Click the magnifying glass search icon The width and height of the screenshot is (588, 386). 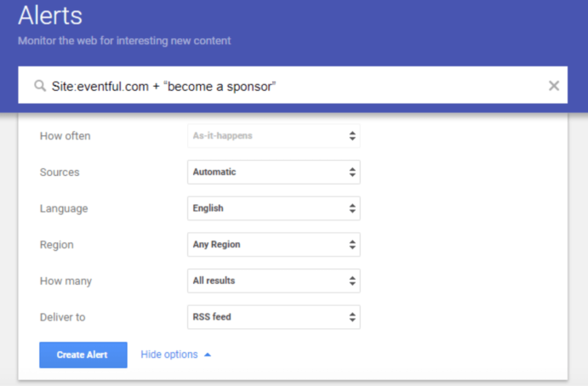pos(40,86)
